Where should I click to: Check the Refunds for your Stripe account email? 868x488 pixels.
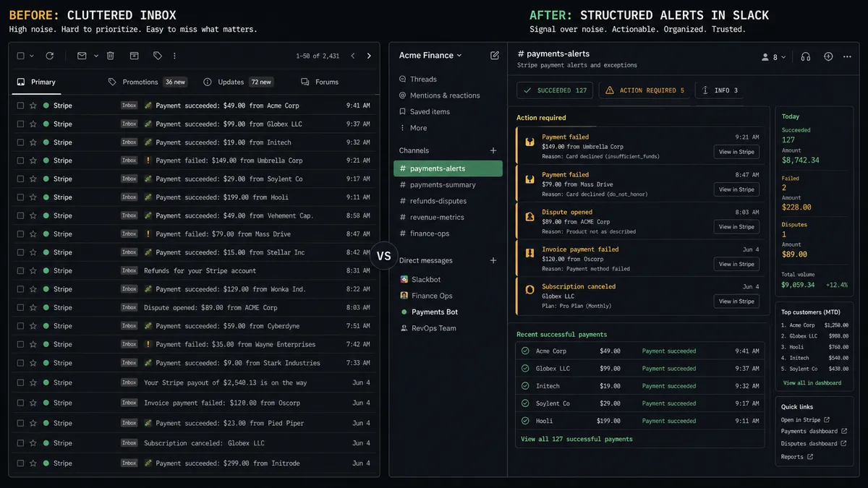20,270
